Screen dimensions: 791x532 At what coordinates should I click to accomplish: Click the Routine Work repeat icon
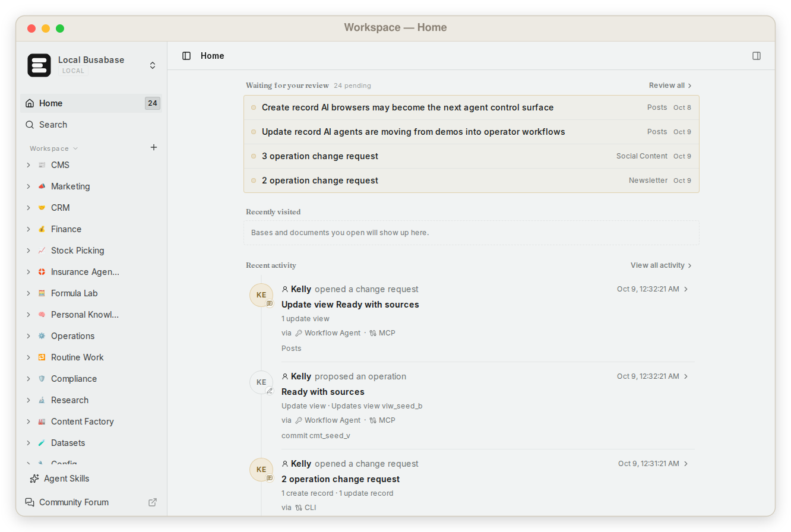pos(42,357)
